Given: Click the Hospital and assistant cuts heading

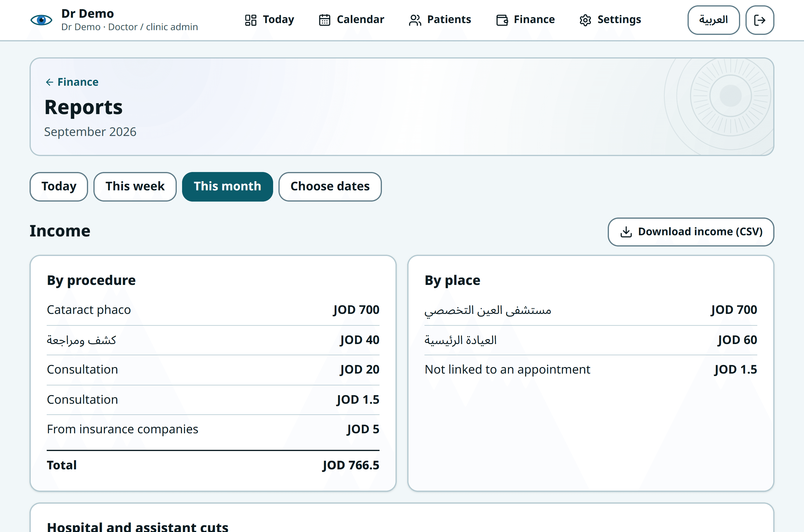Looking at the screenshot, I should coord(137,527).
